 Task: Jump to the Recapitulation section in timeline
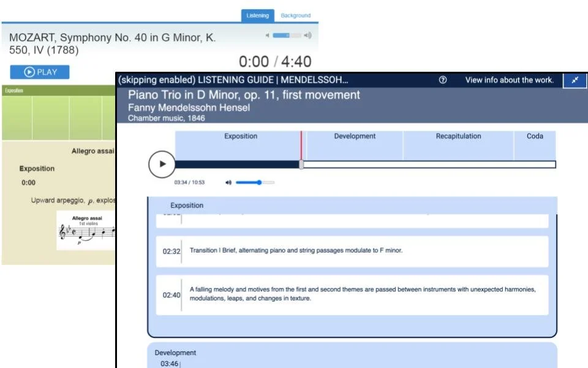[x=458, y=145]
